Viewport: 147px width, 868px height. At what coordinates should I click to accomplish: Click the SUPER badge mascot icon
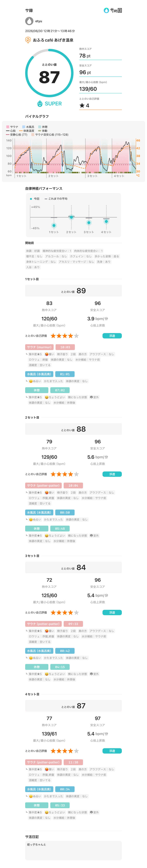point(40,103)
